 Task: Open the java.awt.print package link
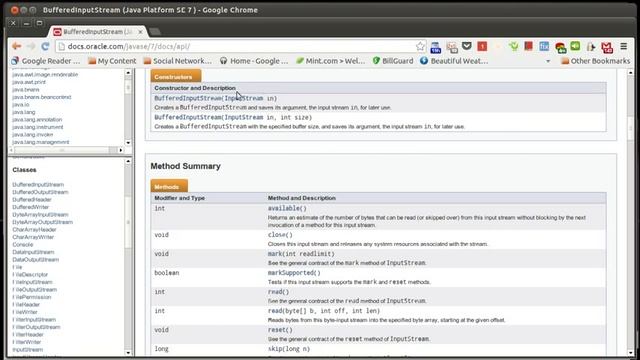(29, 82)
